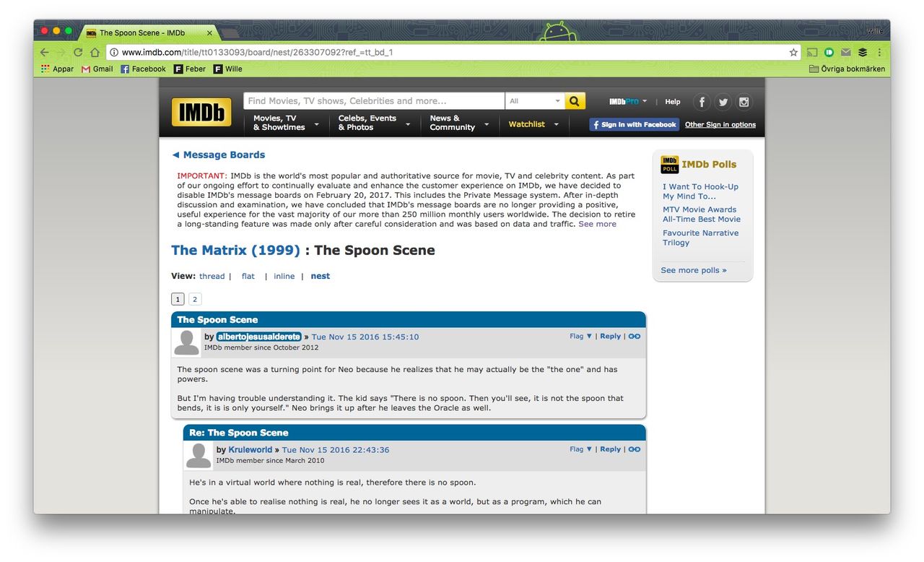Viewport: 924px width, 562px height.
Task: Open IMDb's Facebook page icon
Action: (x=702, y=102)
